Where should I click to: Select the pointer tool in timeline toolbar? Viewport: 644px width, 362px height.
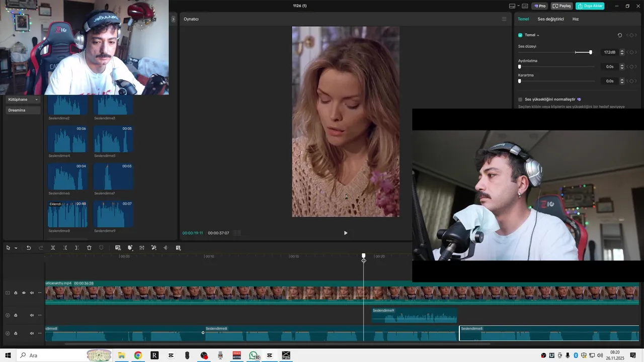[x=8, y=248]
